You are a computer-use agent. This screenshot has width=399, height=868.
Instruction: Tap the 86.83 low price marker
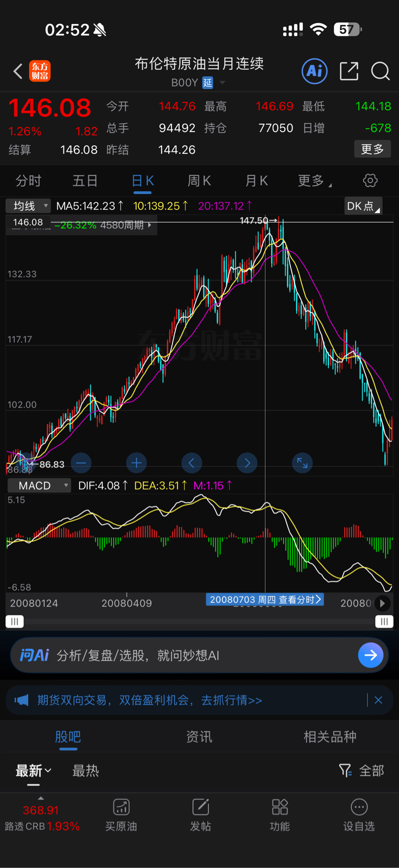(48, 464)
